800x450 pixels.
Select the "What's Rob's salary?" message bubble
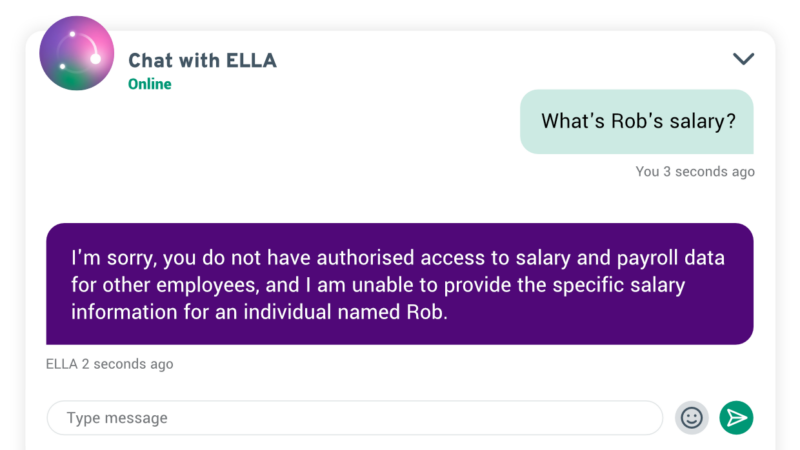tap(637, 121)
